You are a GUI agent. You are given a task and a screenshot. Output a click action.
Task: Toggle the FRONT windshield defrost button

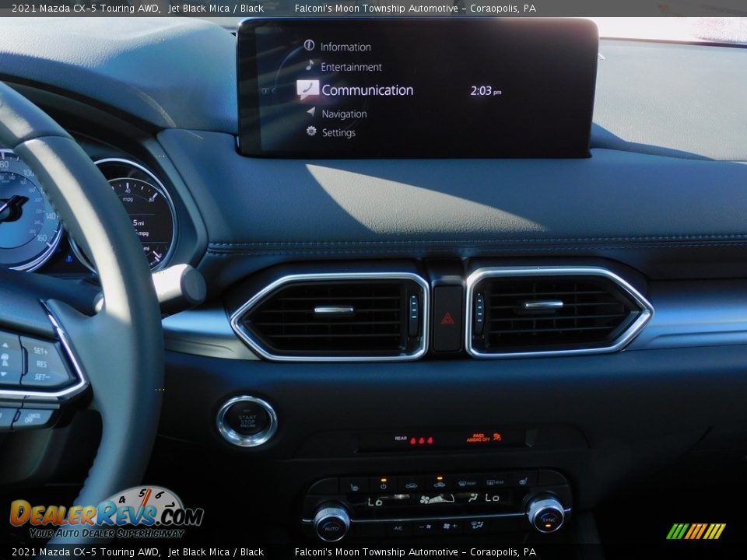pos(467,483)
